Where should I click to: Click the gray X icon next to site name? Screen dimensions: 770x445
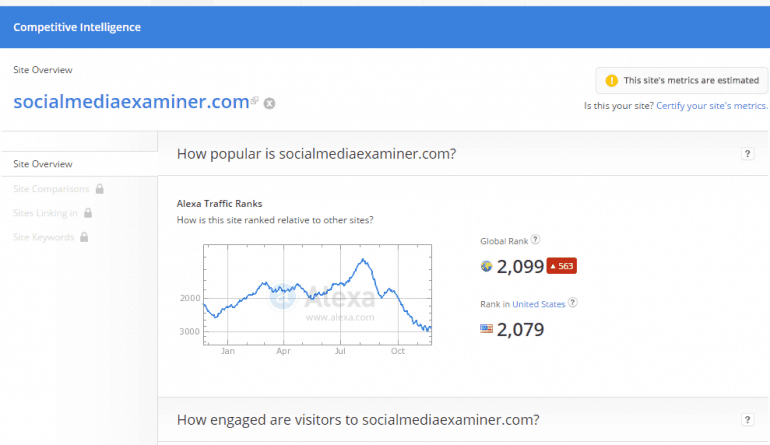click(269, 103)
